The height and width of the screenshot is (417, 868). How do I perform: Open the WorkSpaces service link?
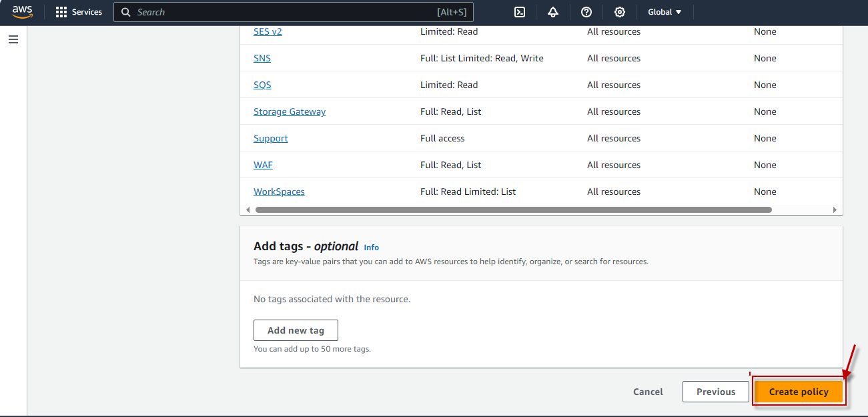(x=279, y=191)
